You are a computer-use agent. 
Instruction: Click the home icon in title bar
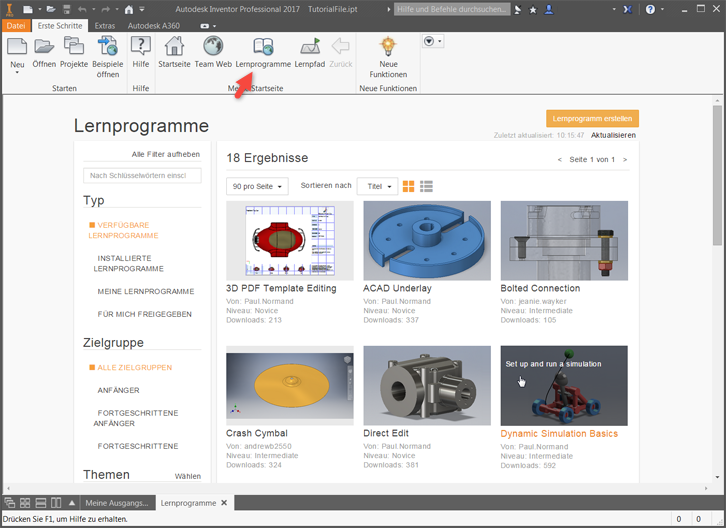pyautogui.click(x=129, y=9)
